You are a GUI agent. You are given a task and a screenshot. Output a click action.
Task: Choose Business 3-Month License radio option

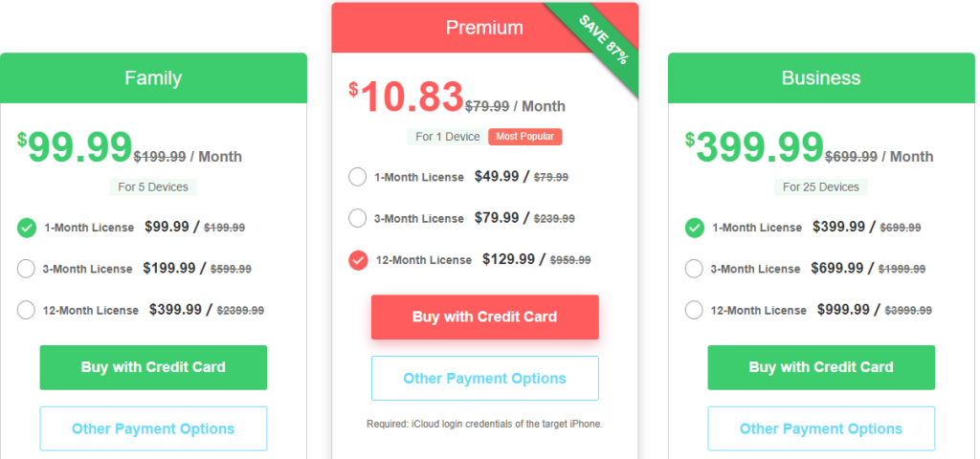click(695, 269)
